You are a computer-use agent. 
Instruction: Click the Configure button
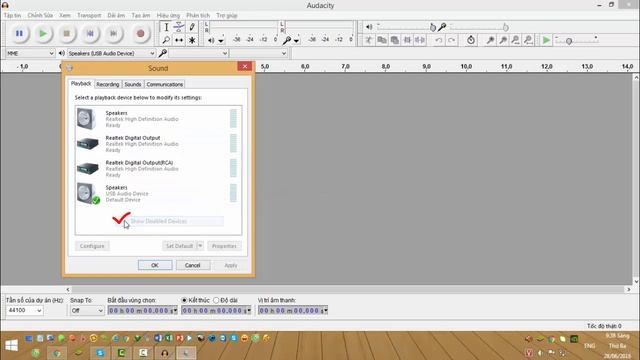[x=92, y=246]
